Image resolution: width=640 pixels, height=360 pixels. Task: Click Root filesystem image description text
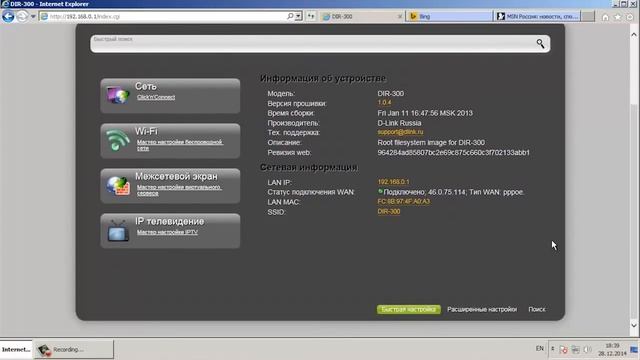(431, 142)
